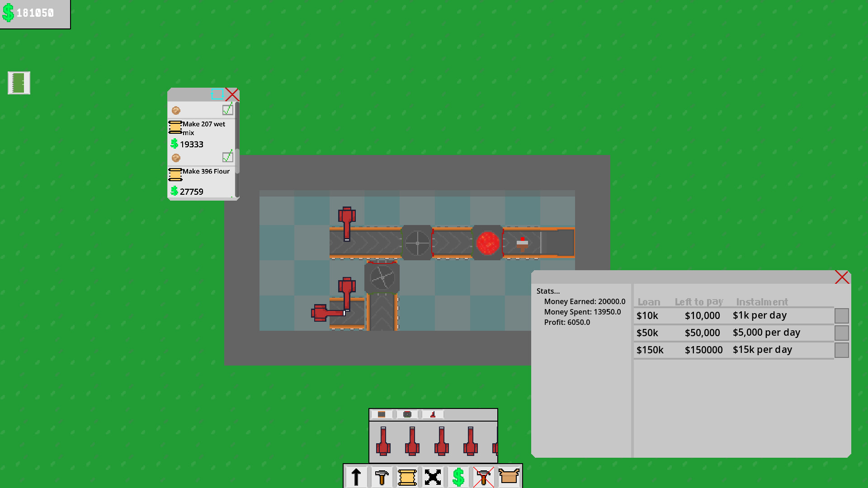This screenshot has width=868, height=488.
Task: Open the crate shipping icon
Action: point(509,476)
